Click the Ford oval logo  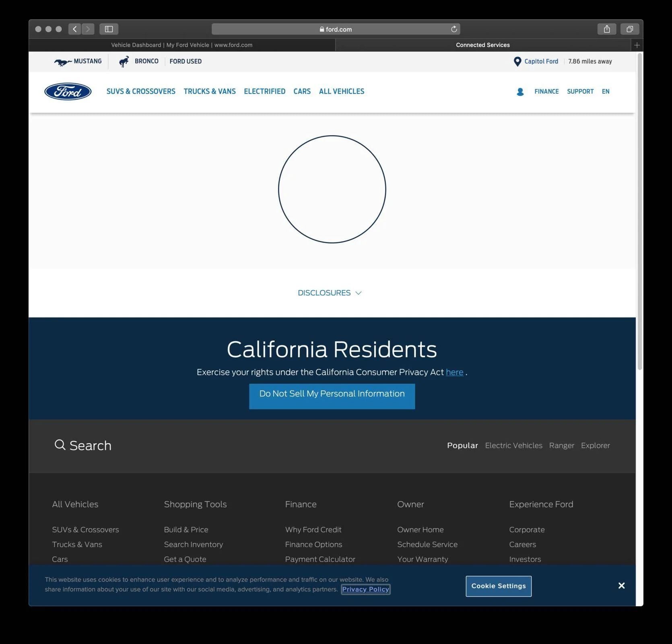[68, 91]
